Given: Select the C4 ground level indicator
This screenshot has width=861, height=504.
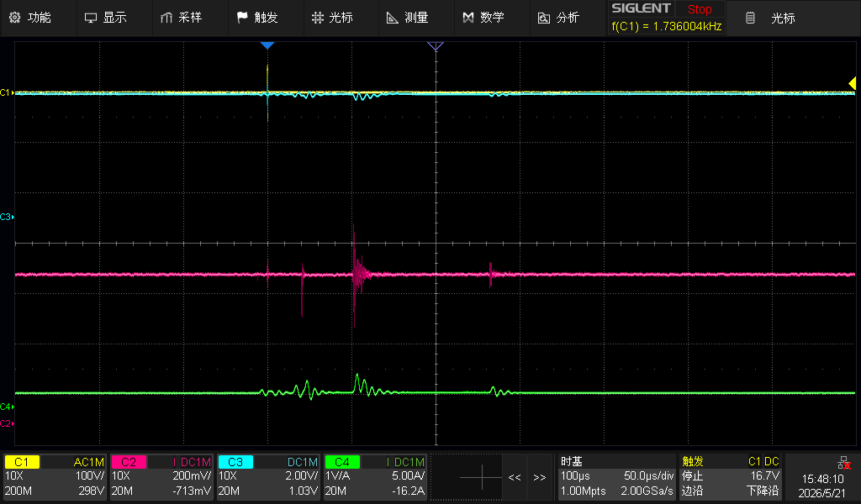Looking at the screenshot, I should click(x=7, y=407).
